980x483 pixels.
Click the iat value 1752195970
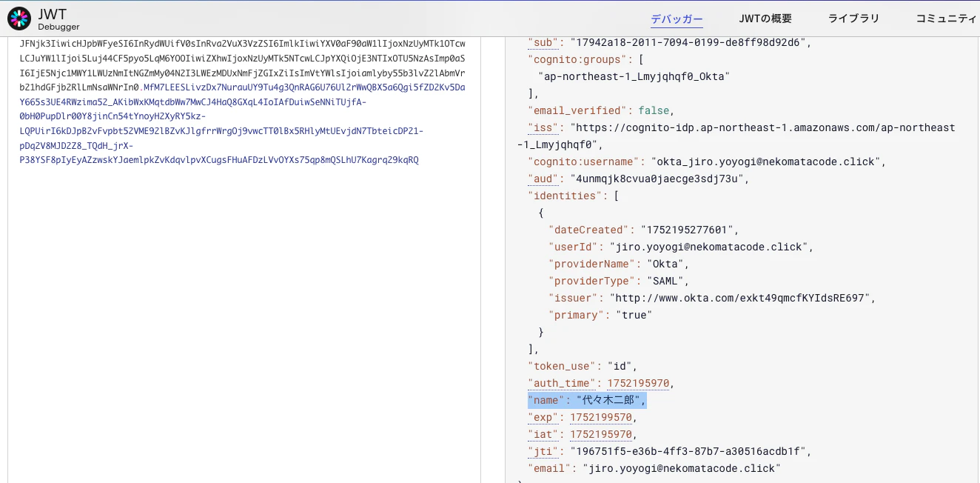[601, 434]
